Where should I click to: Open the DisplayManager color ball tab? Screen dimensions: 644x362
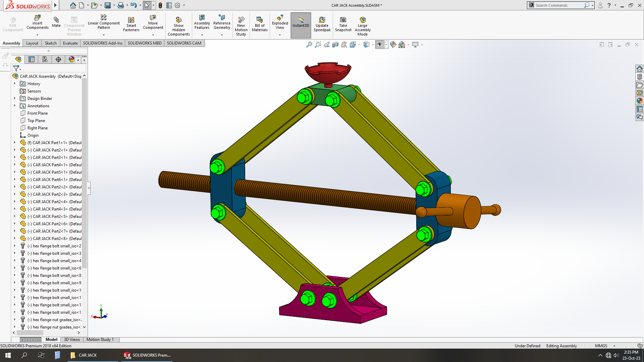pyautogui.click(x=71, y=59)
